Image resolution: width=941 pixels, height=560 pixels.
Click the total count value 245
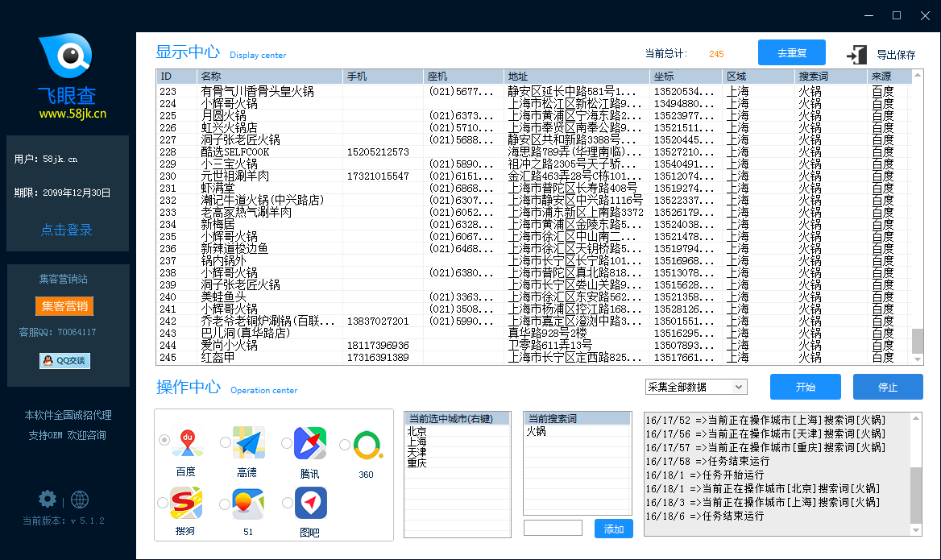click(716, 54)
